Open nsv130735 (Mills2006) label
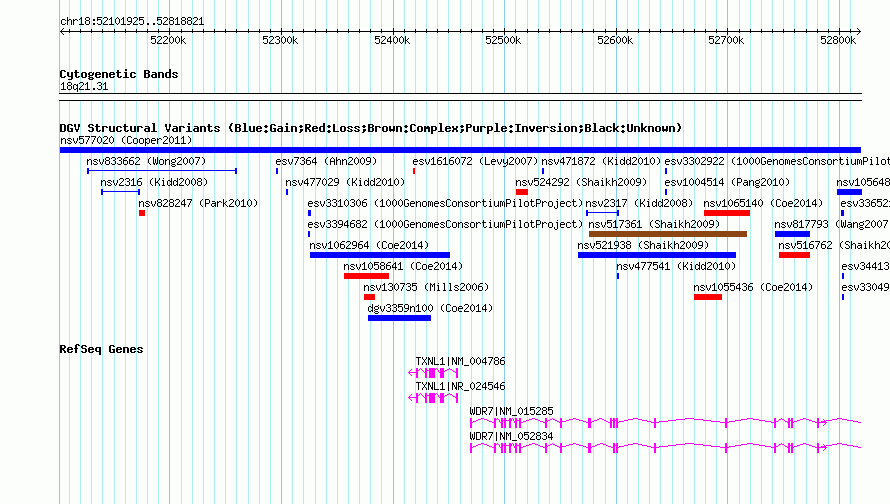The height and width of the screenshot is (504, 890). (426, 287)
